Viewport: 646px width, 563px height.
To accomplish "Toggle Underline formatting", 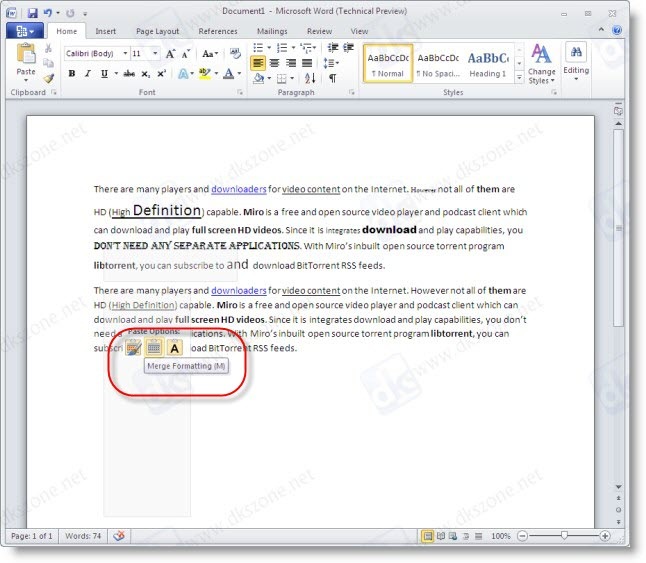I will pyautogui.click(x=104, y=74).
